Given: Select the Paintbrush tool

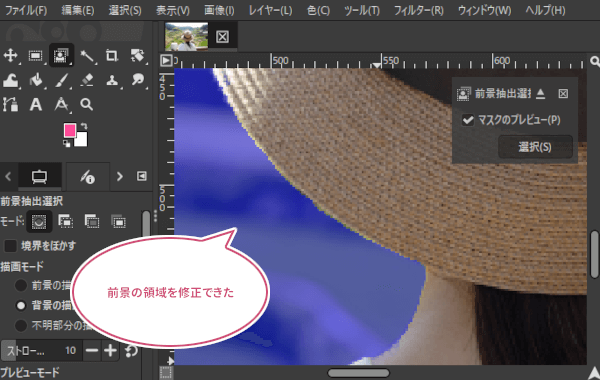Looking at the screenshot, I should click(x=62, y=80).
